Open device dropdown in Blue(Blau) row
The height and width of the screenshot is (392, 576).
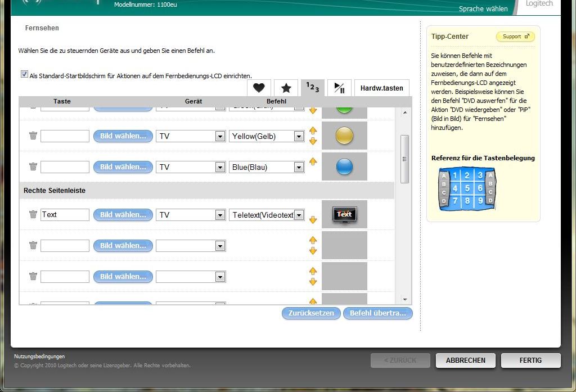coord(219,167)
